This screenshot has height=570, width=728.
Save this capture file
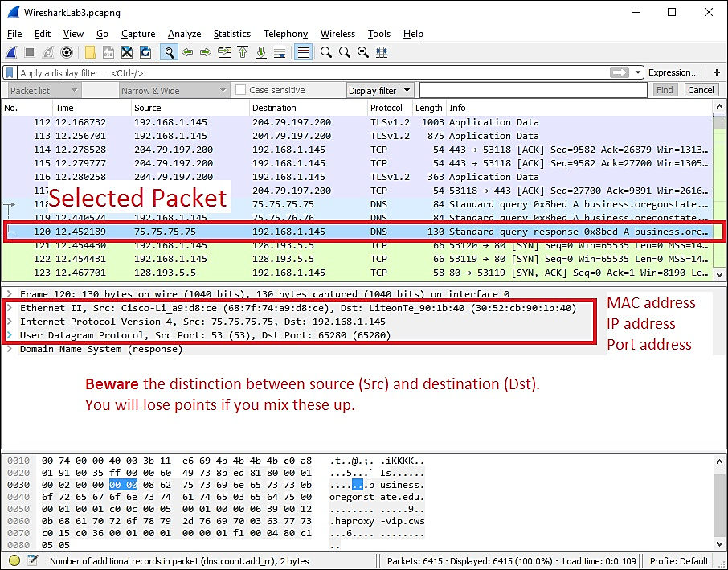coord(108,52)
